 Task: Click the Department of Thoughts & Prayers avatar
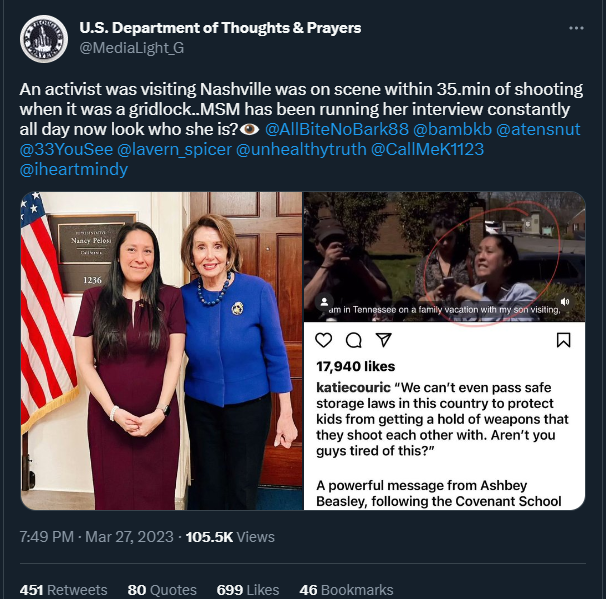44,39
